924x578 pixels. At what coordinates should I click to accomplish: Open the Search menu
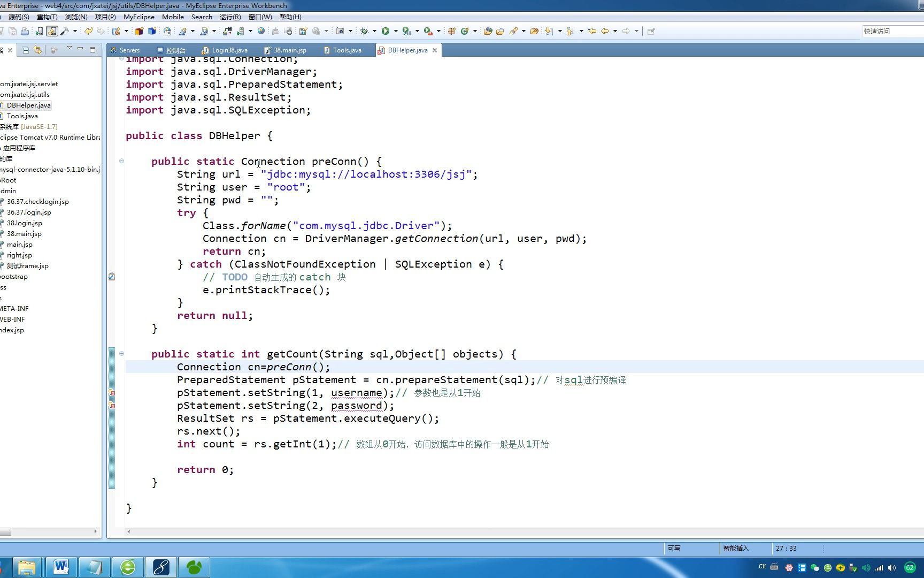(x=202, y=17)
